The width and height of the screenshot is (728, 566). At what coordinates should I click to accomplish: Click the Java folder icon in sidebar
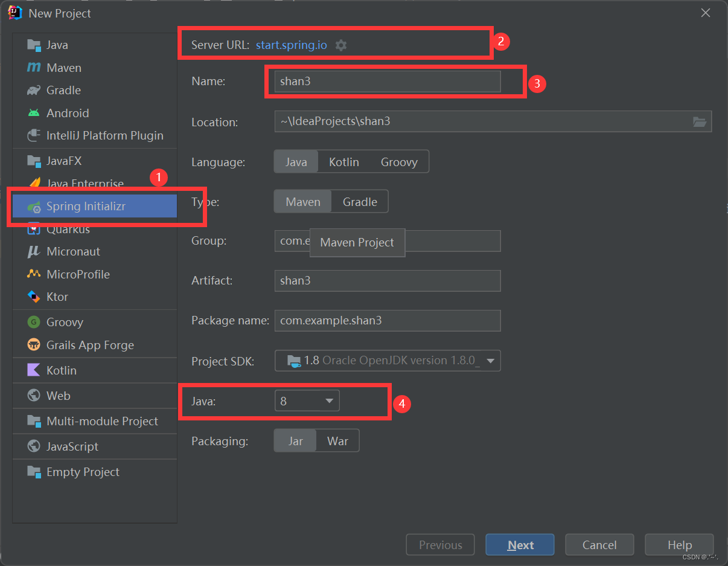click(34, 45)
